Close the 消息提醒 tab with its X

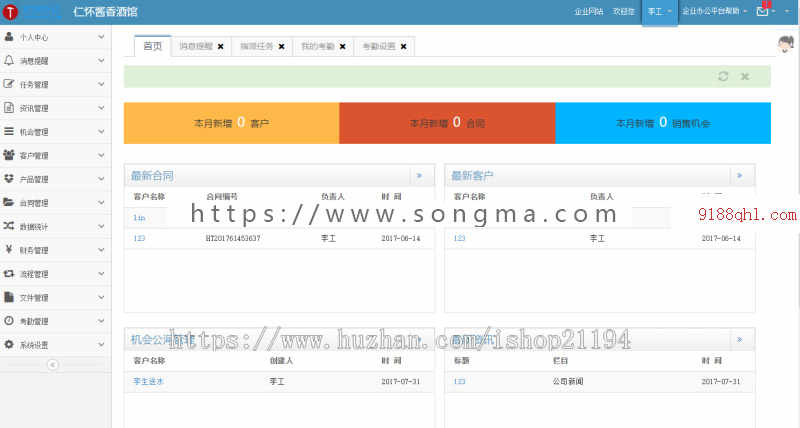tap(220, 46)
